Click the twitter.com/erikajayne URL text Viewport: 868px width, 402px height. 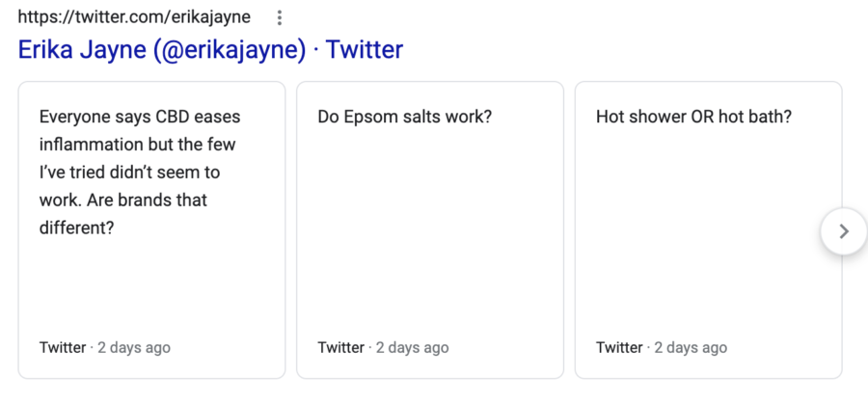coord(134,17)
